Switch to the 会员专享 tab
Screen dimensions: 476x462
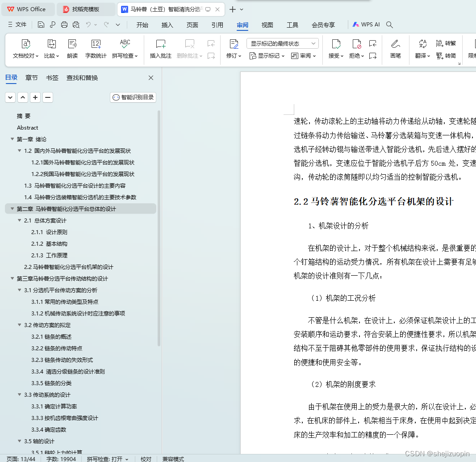pyautogui.click(x=323, y=25)
